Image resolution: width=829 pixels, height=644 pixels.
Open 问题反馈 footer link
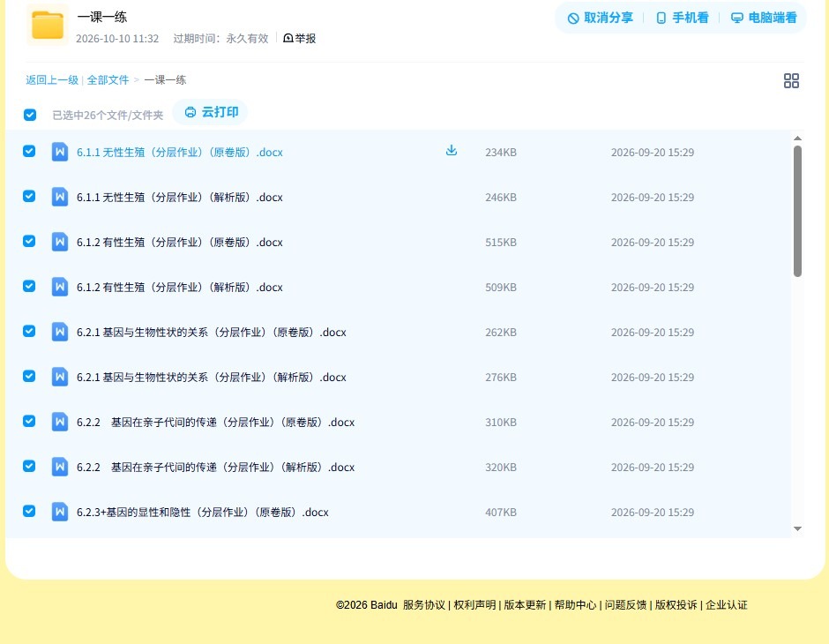click(625, 605)
